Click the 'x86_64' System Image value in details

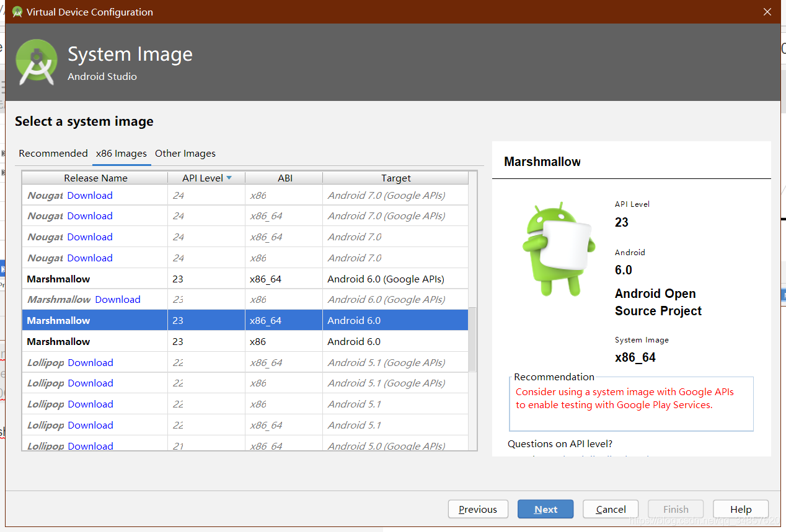[635, 358]
